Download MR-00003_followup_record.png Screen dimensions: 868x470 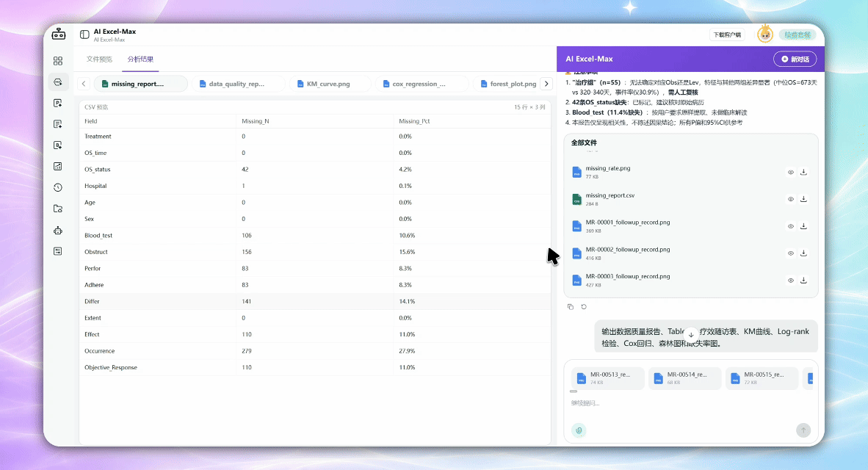804,280
